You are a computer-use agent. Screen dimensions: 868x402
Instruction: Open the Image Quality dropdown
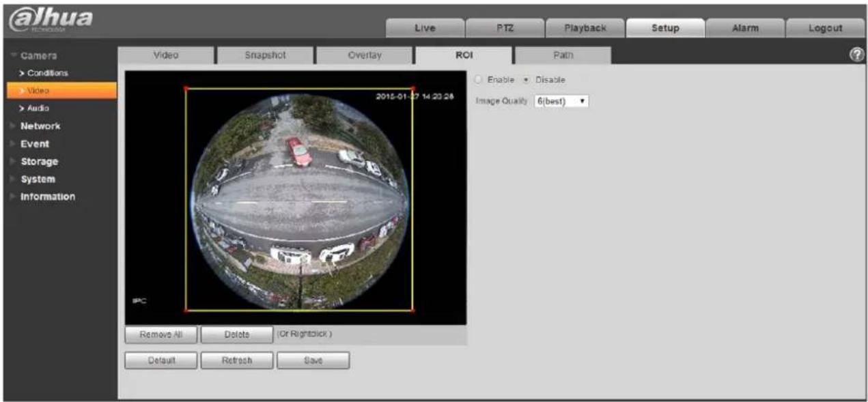point(560,101)
